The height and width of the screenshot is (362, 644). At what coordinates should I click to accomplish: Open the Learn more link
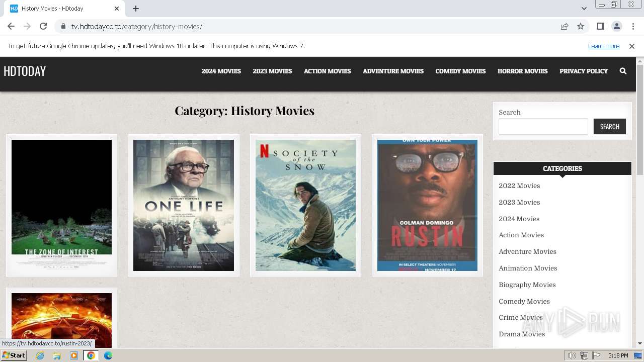[604, 46]
